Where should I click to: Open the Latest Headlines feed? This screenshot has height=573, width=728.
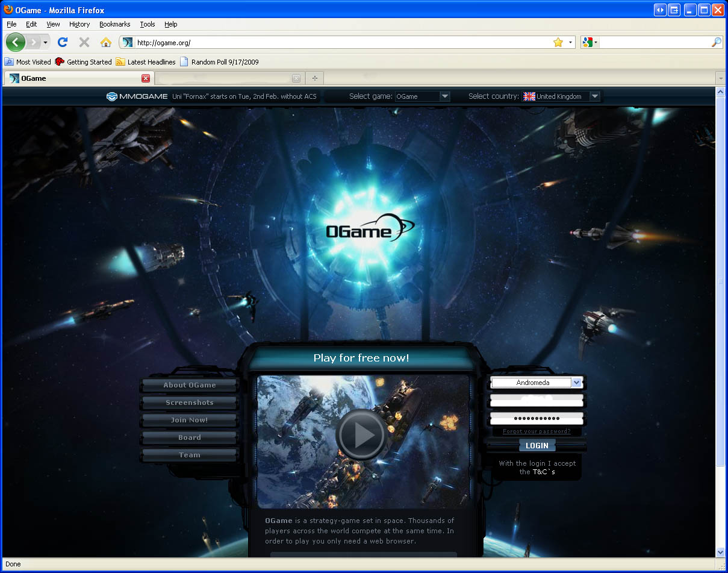coord(146,61)
